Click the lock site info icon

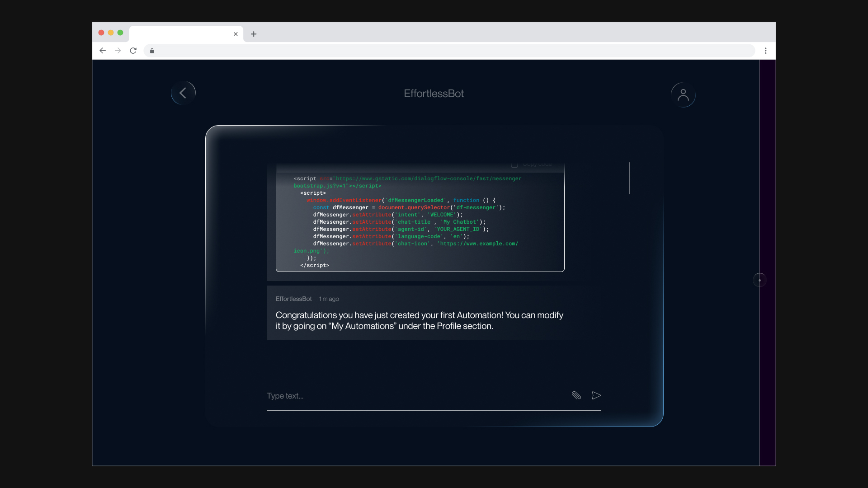point(152,51)
